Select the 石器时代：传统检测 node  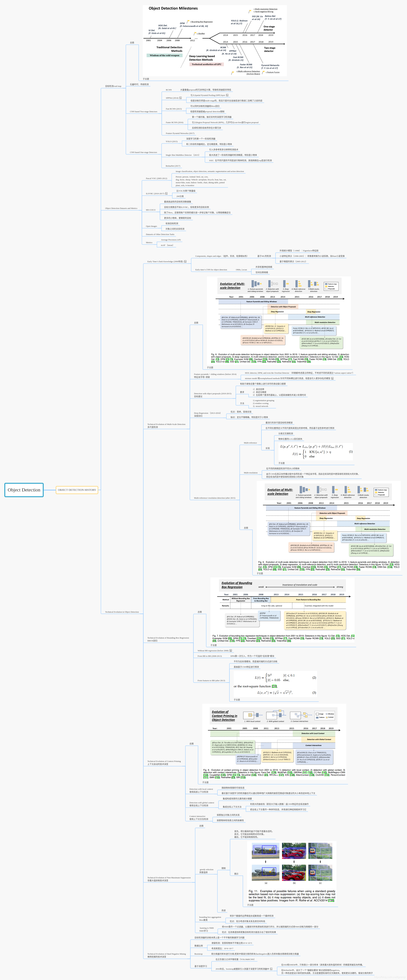(139, 84)
